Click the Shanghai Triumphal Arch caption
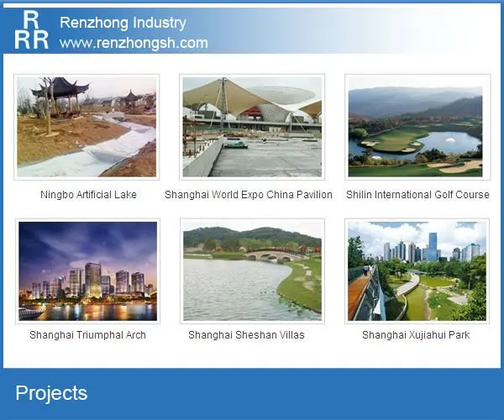 [87, 335]
